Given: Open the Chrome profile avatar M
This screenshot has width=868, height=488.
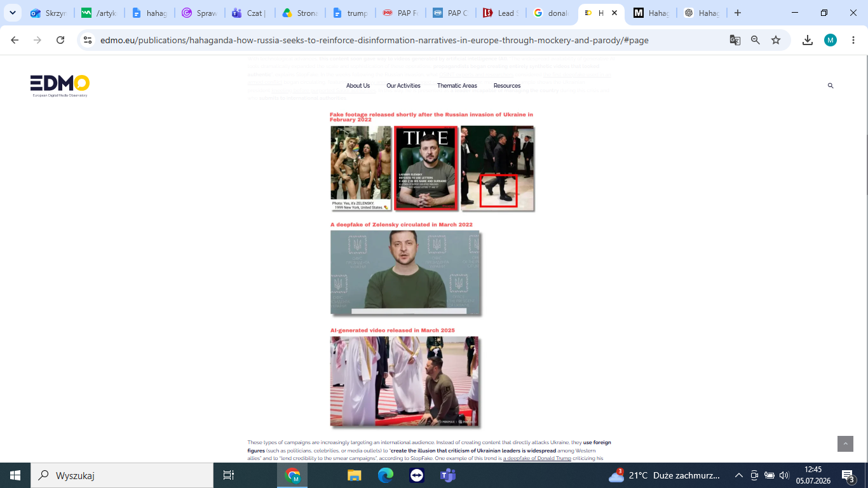Looking at the screenshot, I should coord(831,40).
